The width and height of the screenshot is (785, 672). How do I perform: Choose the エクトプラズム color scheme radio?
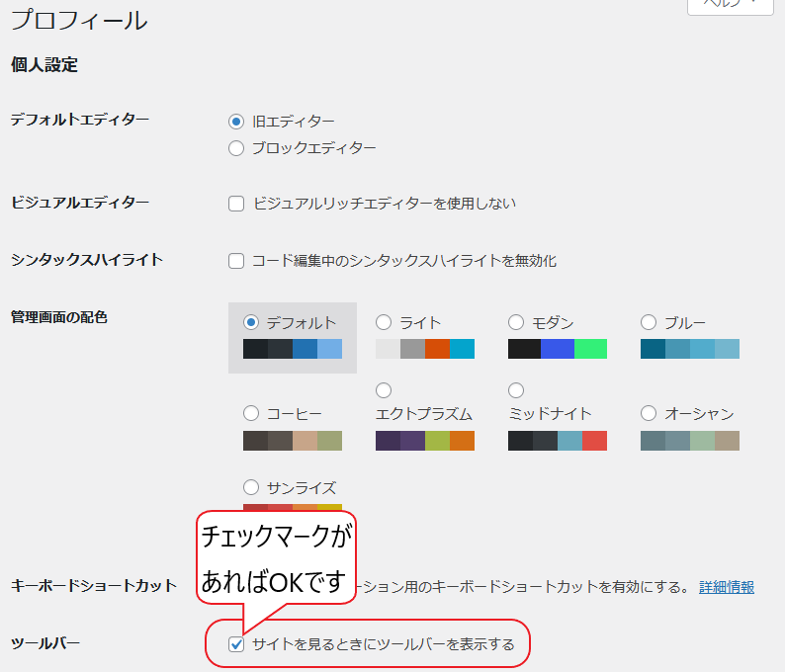[384, 390]
